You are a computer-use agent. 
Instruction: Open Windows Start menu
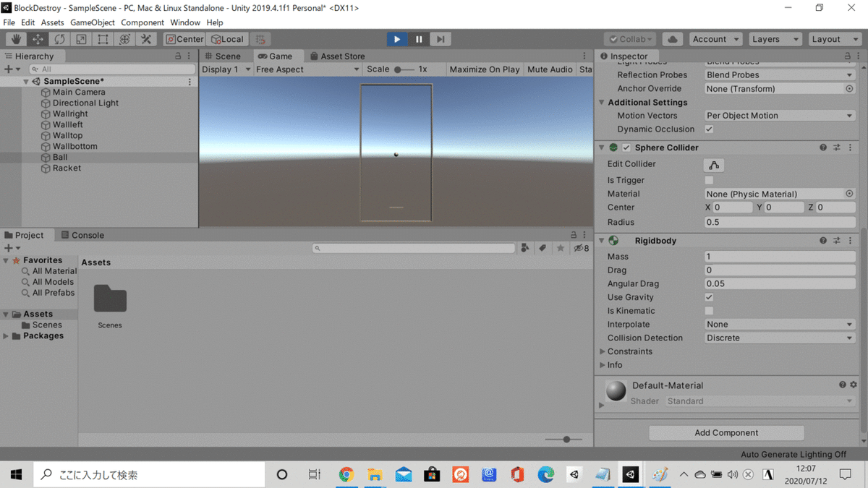pyautogui.click(x=16, y=474)
